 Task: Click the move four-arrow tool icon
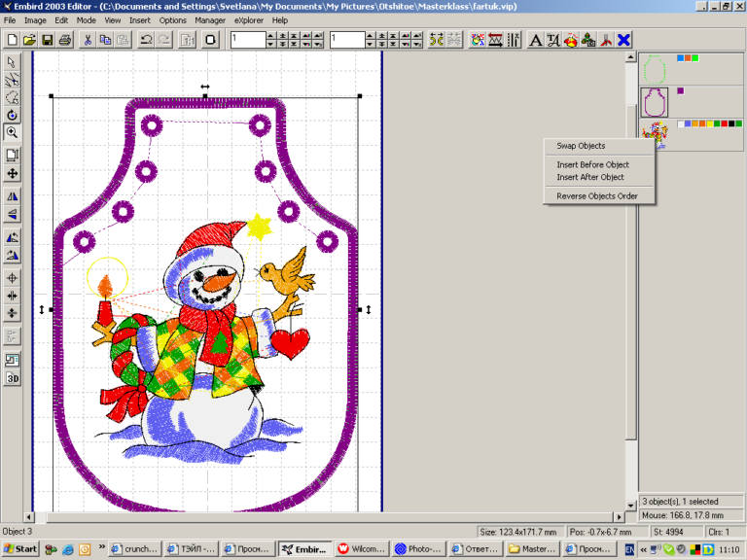tap(12, 173)
